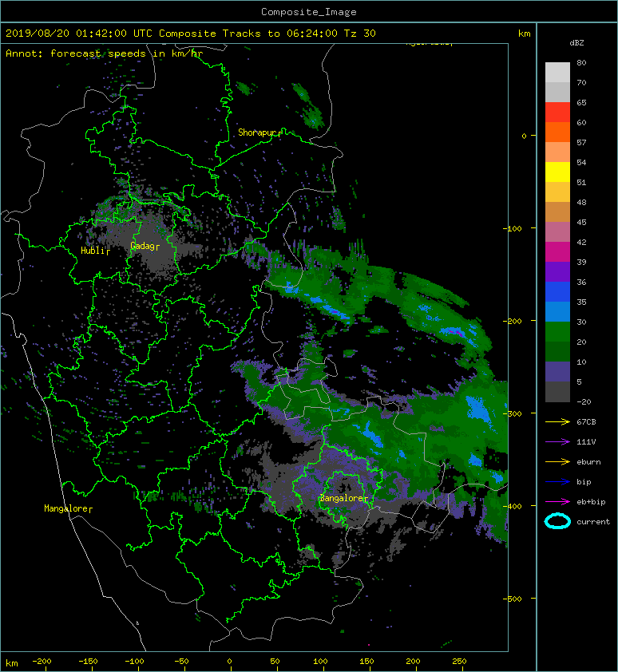
Task: Click the bip legend label
Action: point(584,482)
